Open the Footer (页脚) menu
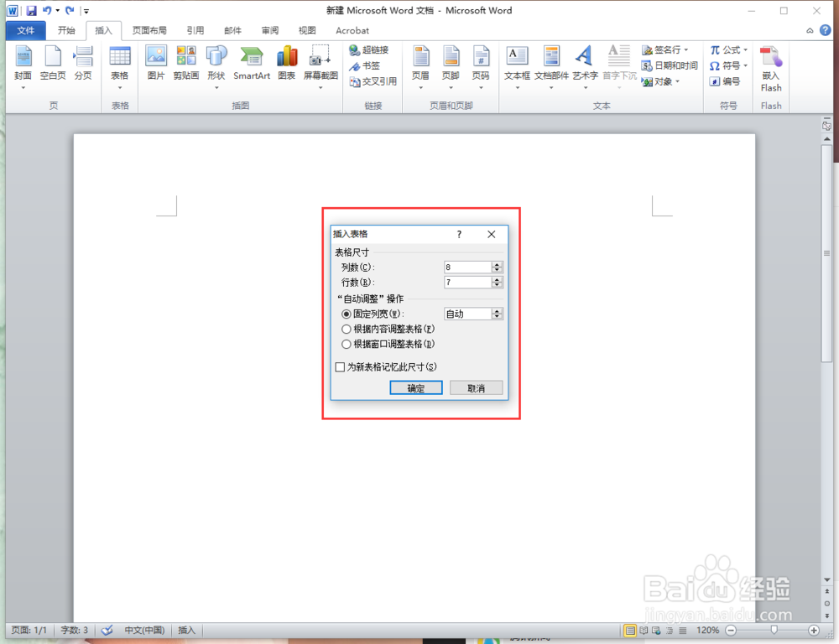The image size is (839, 644). tap(451, 67)
